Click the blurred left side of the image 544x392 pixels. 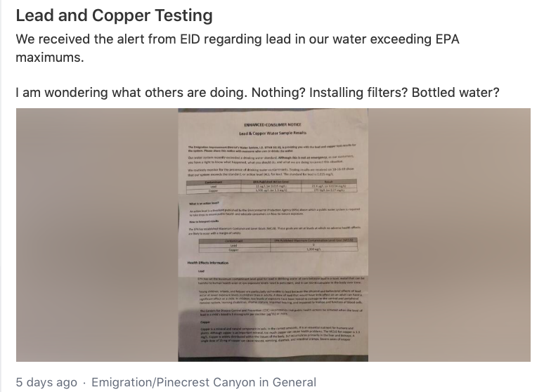[97, 235]
